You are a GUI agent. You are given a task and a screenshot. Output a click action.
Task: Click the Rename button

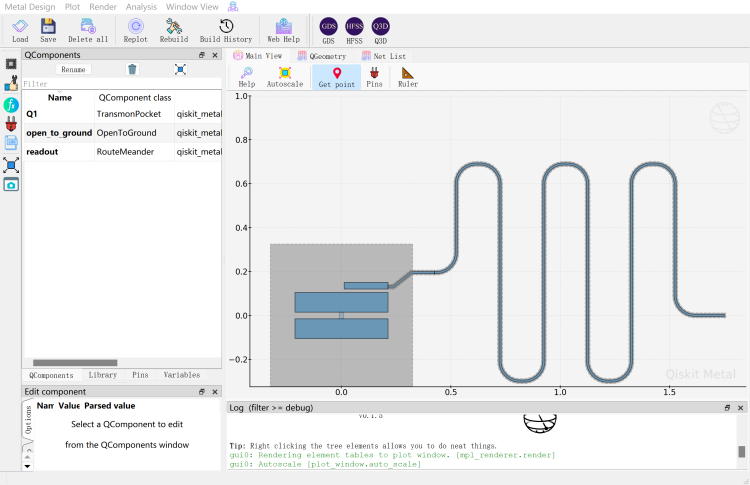pos(73,70)
